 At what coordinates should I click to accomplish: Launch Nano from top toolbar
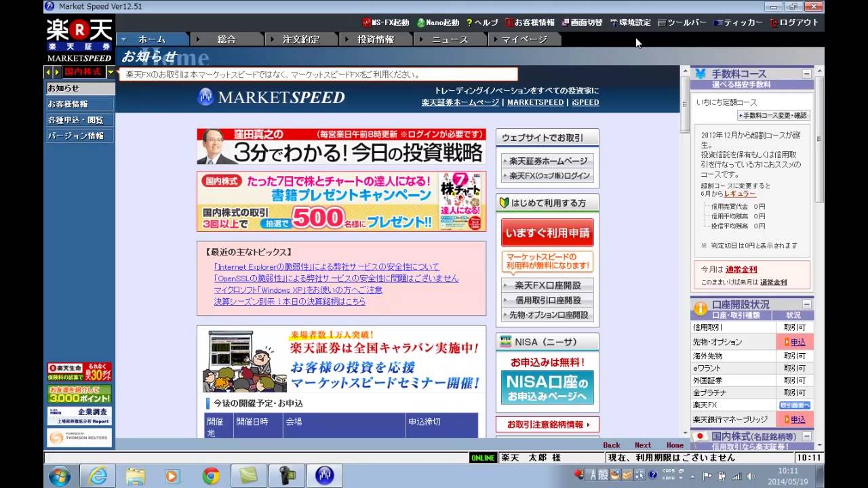[x=437, y=22]
